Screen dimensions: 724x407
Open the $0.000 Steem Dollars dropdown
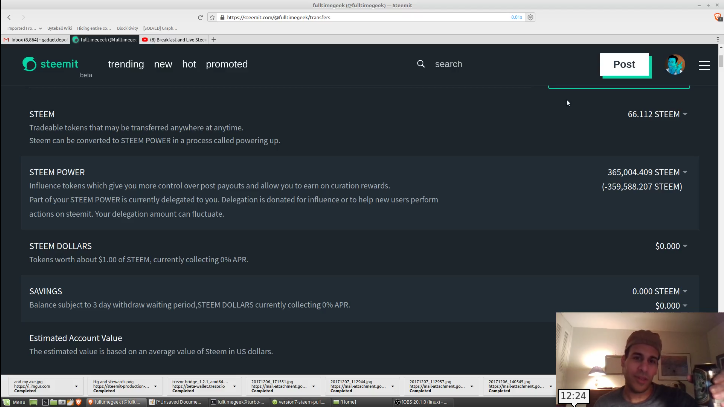pyautogui.click(x=671, y=246)
